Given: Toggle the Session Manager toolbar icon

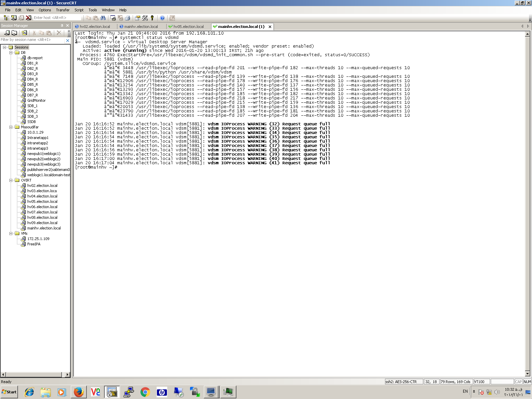Looking at the screenshot, I should [x=6, y=18].
